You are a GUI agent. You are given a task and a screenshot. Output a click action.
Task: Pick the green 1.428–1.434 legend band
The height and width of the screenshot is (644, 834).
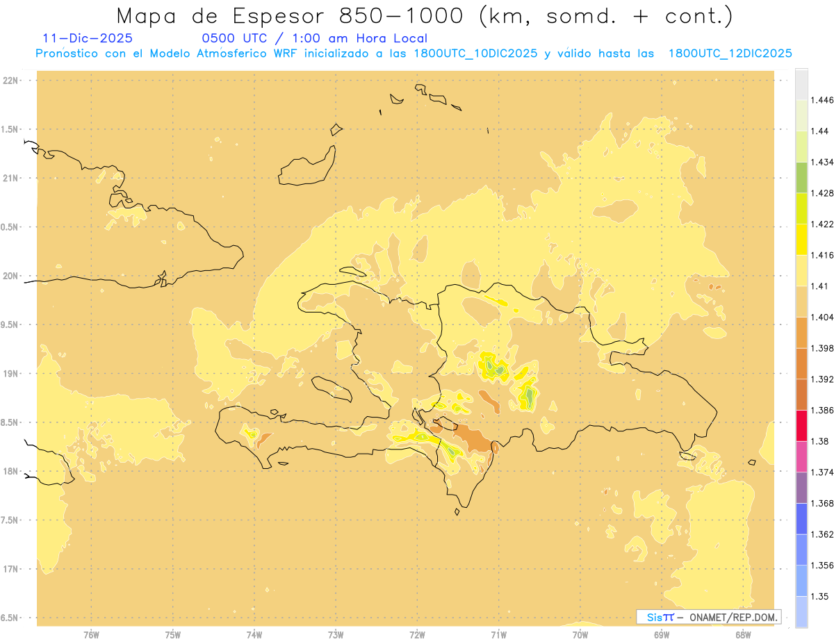(801, 178)
